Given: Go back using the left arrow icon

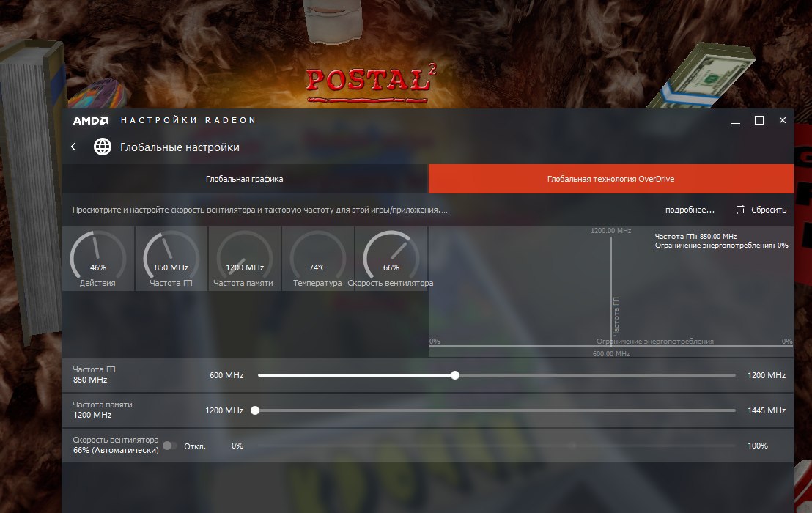Looking at the screenshot, I should (x=73, y=147).
